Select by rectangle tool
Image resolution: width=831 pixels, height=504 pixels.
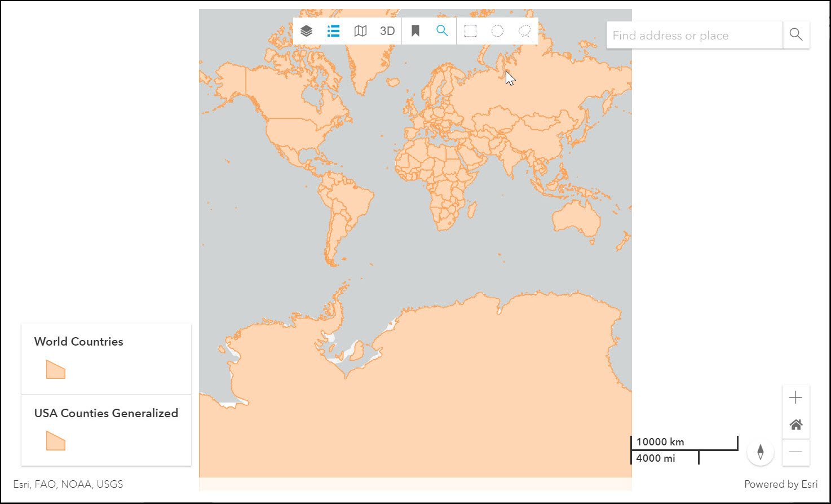click(470, 31)
